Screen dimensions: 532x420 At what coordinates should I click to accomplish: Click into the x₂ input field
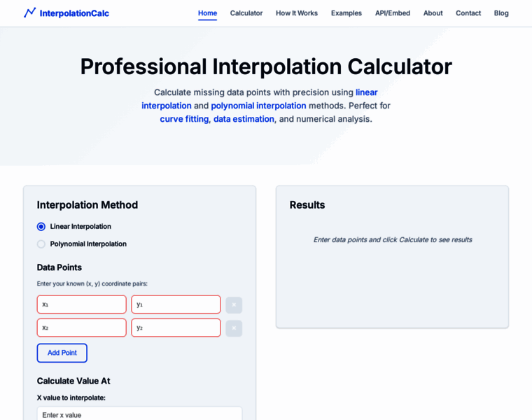[82, 328]
